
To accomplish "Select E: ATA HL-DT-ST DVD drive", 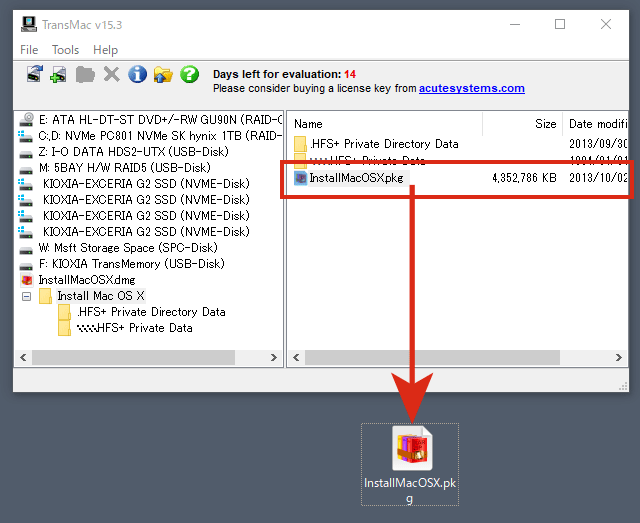I will [x=160, y=120].
